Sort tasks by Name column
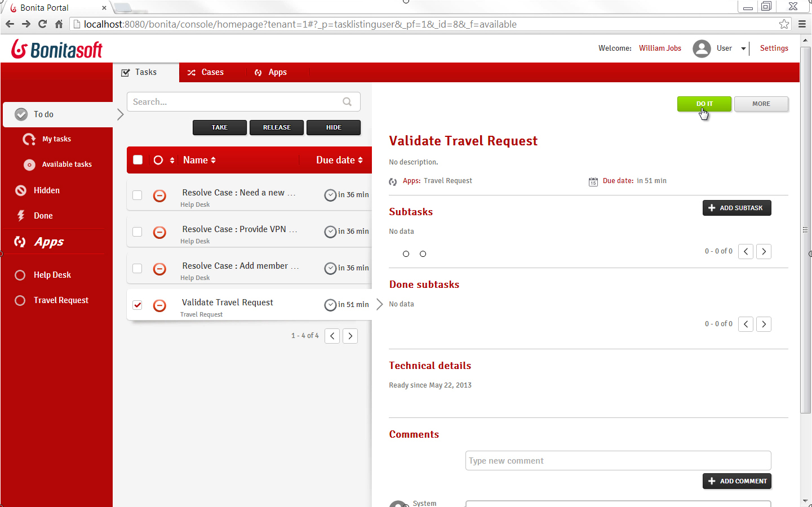 click(x=199, y=160)
